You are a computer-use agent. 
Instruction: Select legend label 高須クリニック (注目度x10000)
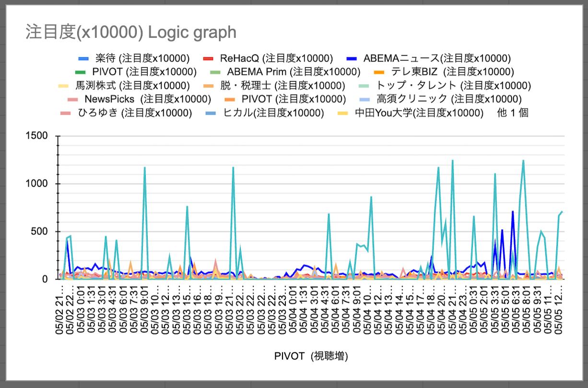[x=449, y=100]
